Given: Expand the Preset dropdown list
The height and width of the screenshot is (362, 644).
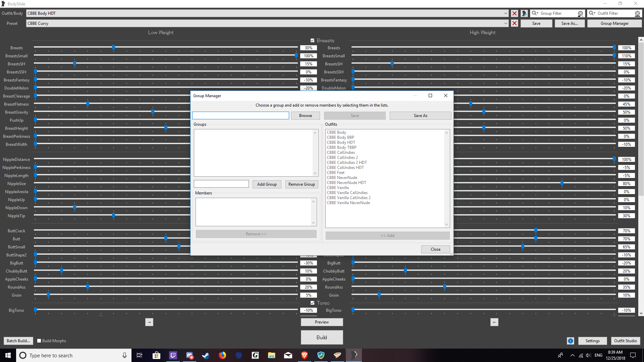Looking at the screenshot, I should 505,23.
